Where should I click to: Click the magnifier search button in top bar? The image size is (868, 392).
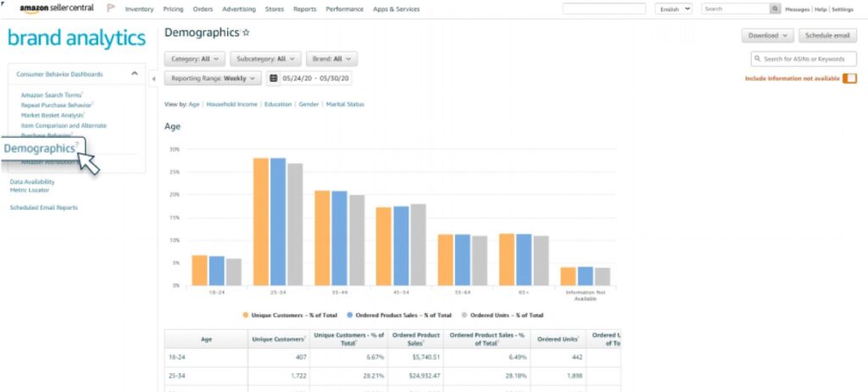pyautogui.click(x=776, y=8)
